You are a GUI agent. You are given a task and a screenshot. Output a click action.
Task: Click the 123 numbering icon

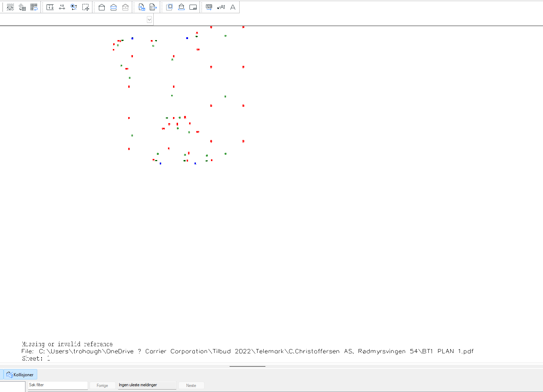209,7
